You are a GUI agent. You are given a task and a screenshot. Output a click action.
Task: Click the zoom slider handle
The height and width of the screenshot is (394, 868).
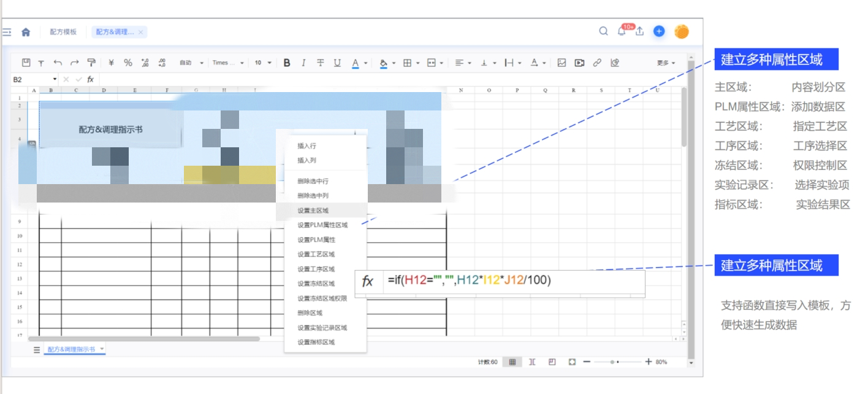[612, 362]
